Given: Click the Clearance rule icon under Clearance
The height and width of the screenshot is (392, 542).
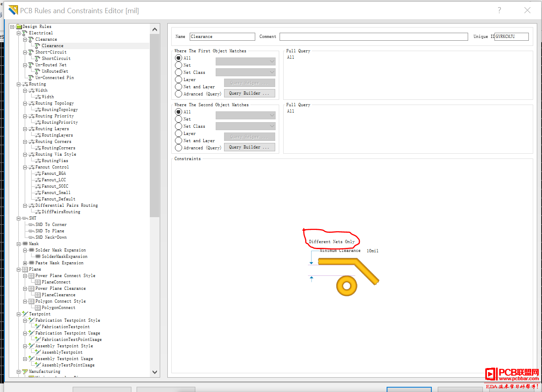Looking at the screenshot, I should 38,46.
